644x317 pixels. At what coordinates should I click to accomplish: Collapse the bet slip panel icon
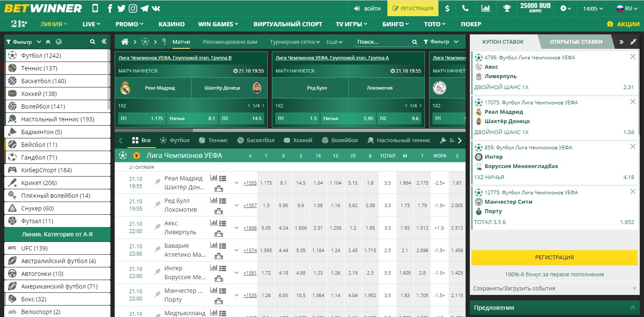633,42
